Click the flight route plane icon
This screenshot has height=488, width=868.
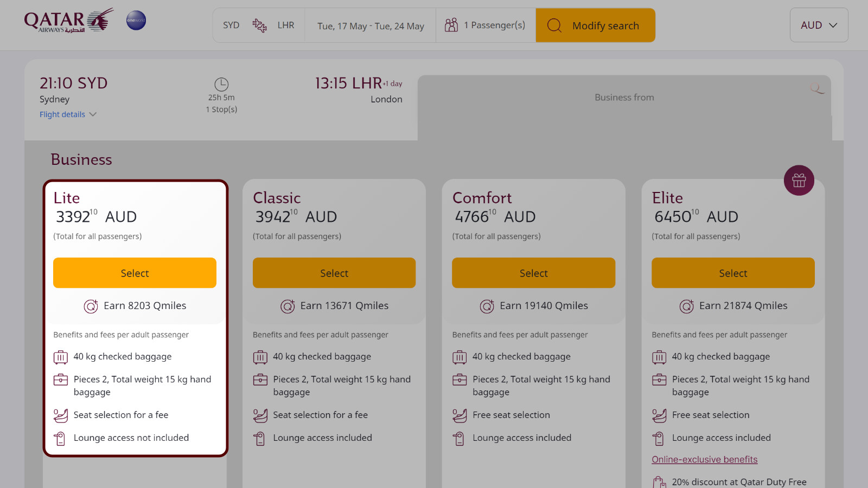(x=259, y=25)
